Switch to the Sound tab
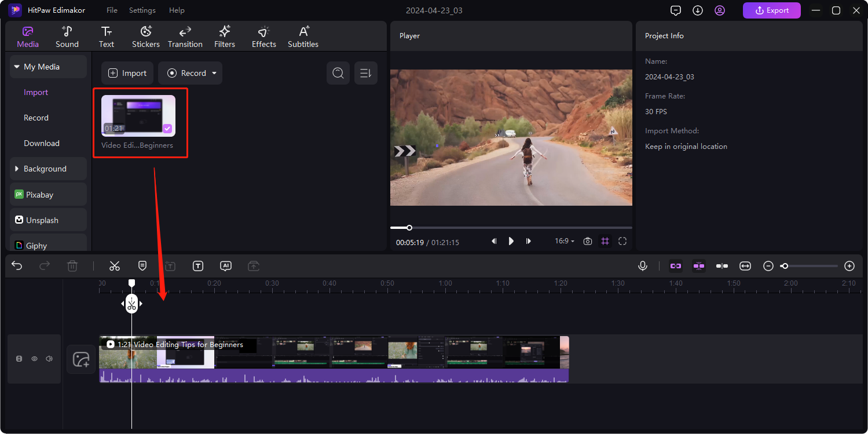The image size is (868, 434). [67, 36]
